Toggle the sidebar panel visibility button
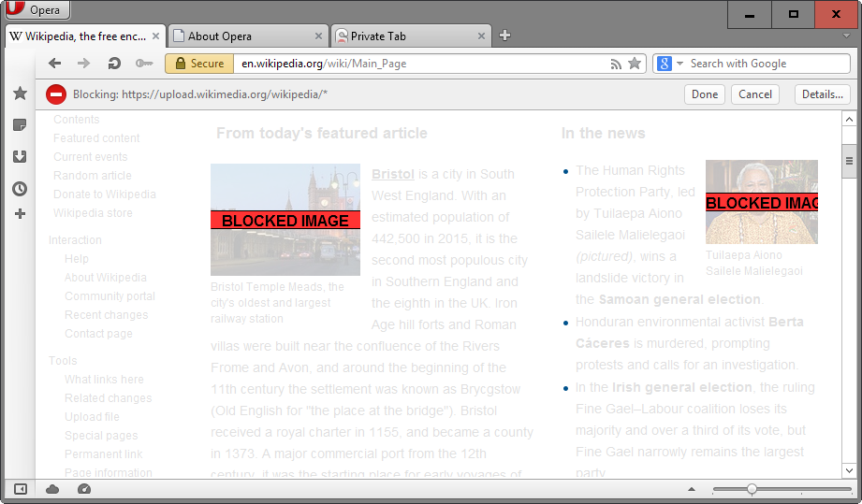Viewport: 862px width, 504px height. [x=20, y=489]
